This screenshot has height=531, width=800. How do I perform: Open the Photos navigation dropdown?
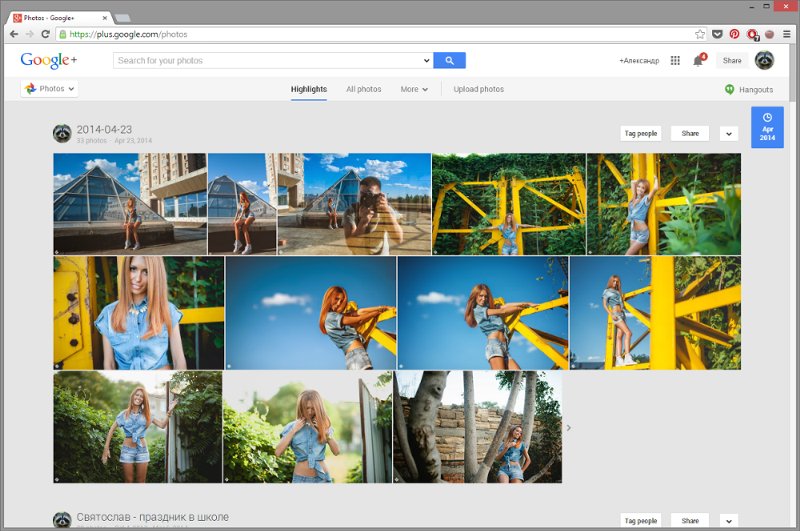tap(49, 89)
